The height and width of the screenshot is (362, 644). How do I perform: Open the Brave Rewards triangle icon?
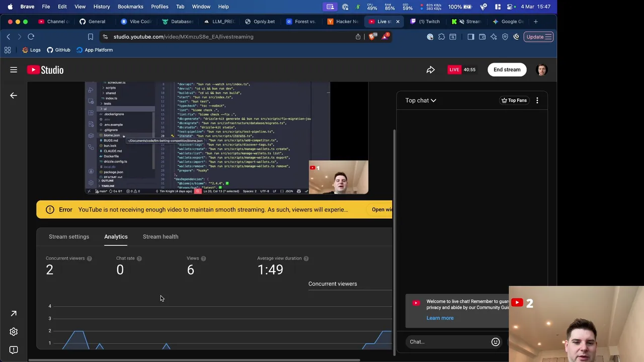[x=385, y=36]
